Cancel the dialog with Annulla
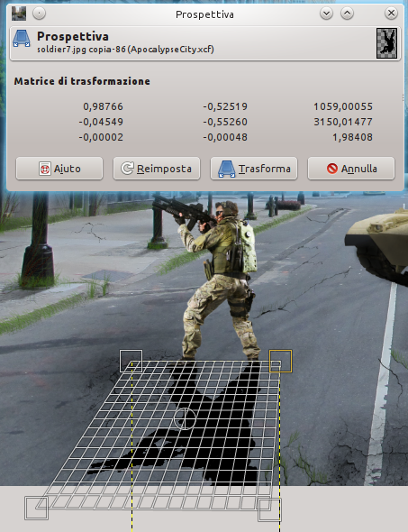 tap(351, 169)
